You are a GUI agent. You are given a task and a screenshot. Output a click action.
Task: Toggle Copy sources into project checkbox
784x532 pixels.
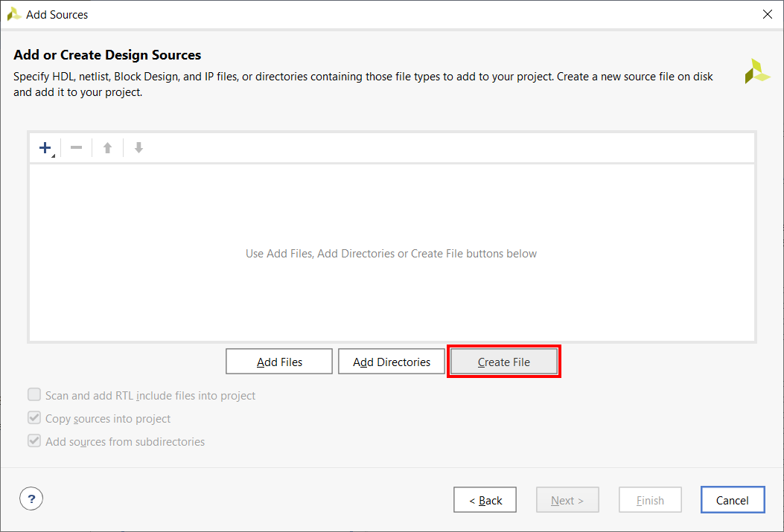pos(34,418)
